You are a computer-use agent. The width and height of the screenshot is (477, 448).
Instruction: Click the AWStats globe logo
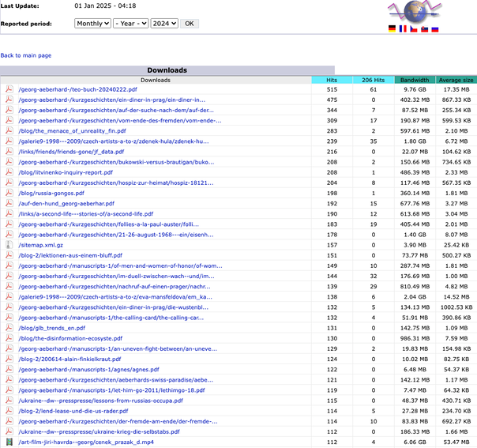(x=415, y=12)
